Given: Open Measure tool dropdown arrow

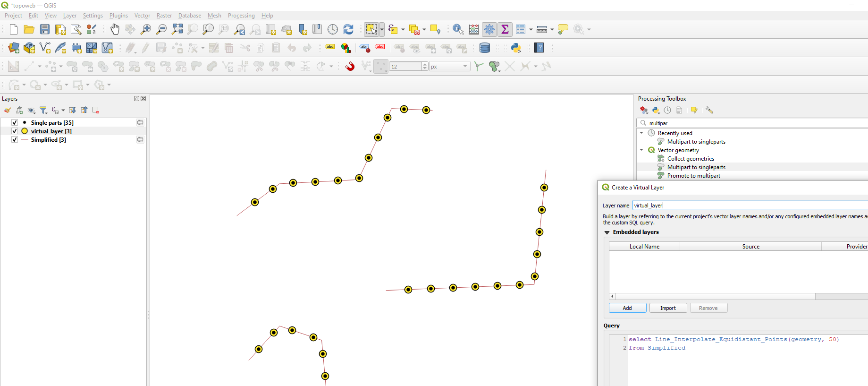Looking at the screenshot, I should [552, 29].
